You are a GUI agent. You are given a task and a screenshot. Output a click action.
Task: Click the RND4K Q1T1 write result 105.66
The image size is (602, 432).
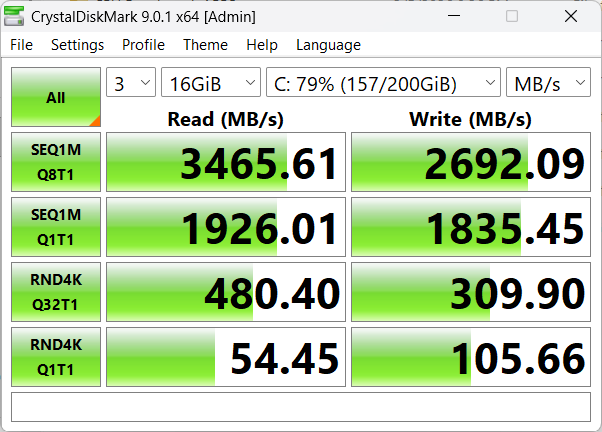click(471, 357)
